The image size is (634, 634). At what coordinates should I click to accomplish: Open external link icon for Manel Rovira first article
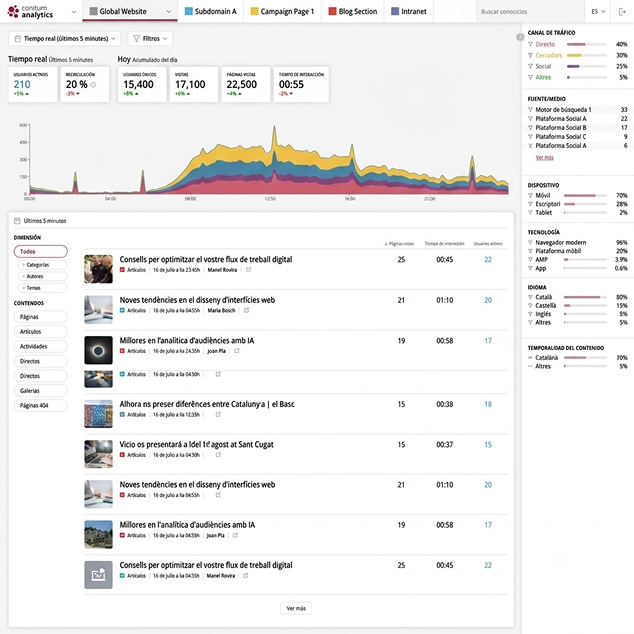pyautogui.click(x=249, y=270)
